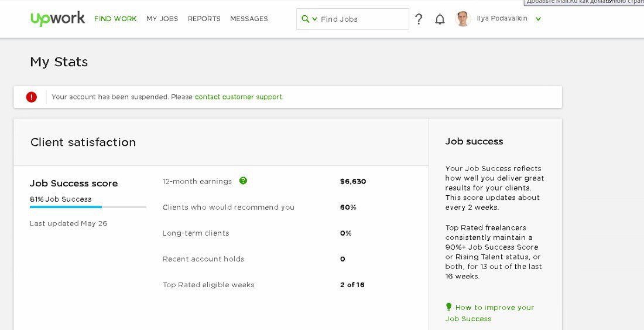
Task: Click the Ilya Podavalkin username
Action: click(x=502, y=19)
